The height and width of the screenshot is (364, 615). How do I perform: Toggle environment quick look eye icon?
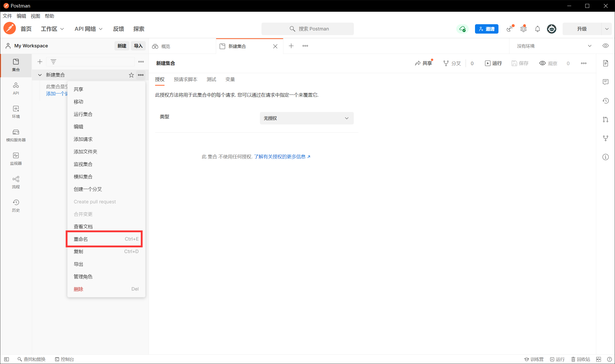pyautogui.click(x=605, y=46)
